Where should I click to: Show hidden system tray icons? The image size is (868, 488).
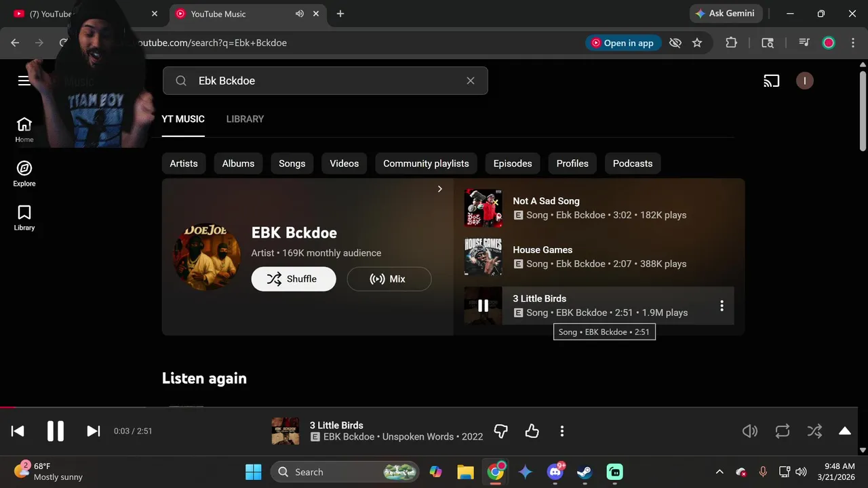(719, 472)
